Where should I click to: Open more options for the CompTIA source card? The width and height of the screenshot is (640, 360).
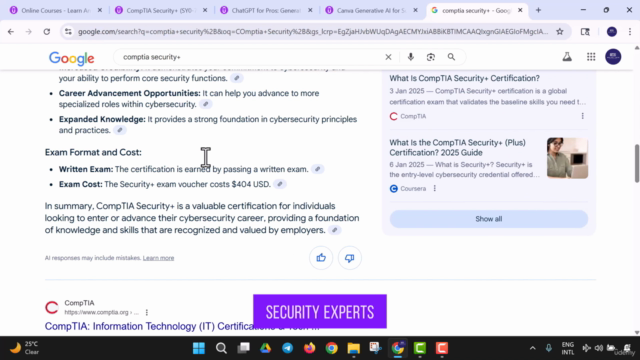point(582,116)
